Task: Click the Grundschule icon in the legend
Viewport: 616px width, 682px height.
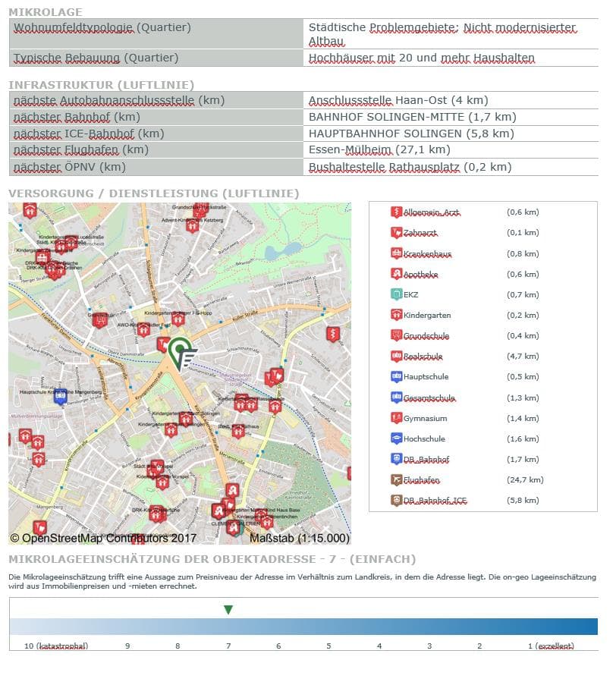Action: click(x=396, y=335)
